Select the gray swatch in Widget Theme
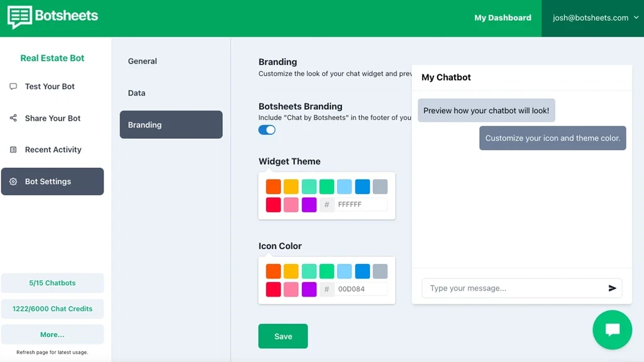 380,187
